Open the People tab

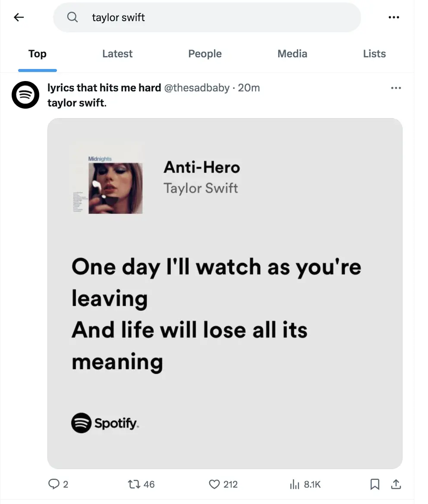[x=205, y=54]
